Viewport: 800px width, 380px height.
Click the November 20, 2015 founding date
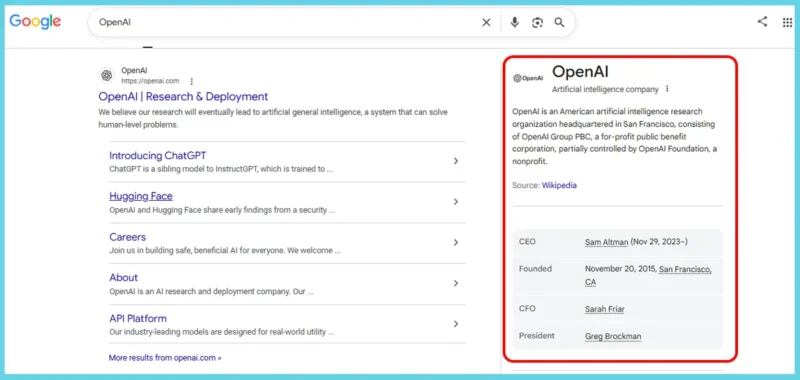coord(620,269)
